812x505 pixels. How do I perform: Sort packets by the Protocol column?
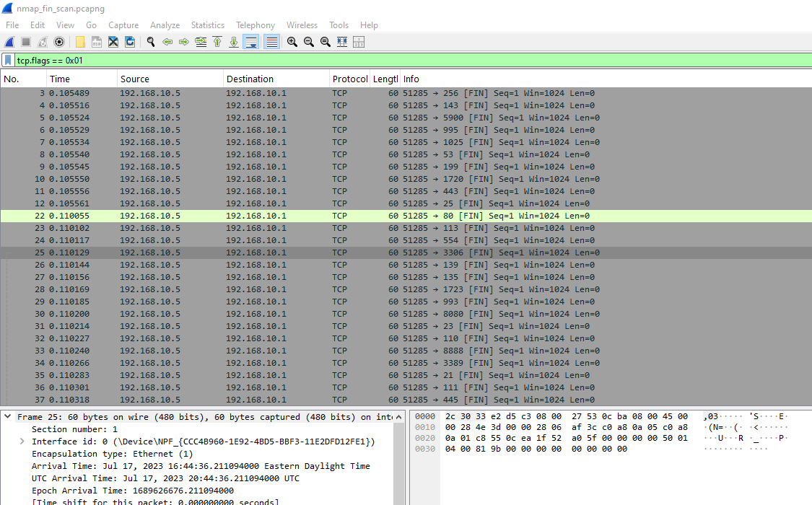(349, 79)
